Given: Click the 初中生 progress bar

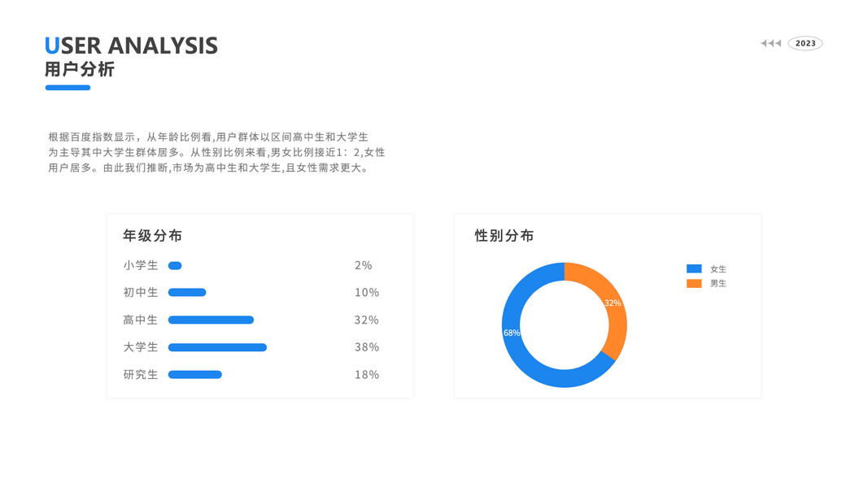Looking at the screenshot, I should coord(187,293).
